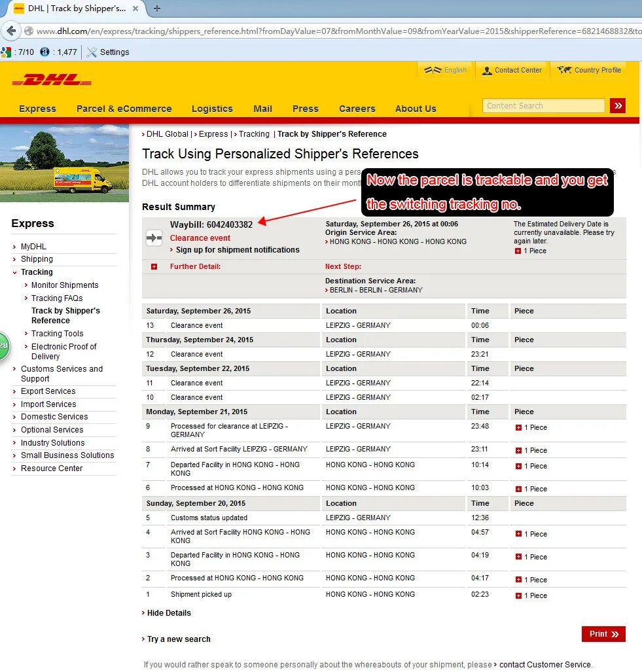The height and width of the screenshot is (672, 642).
Task: Open the Press menu
Action: (305, 109)
